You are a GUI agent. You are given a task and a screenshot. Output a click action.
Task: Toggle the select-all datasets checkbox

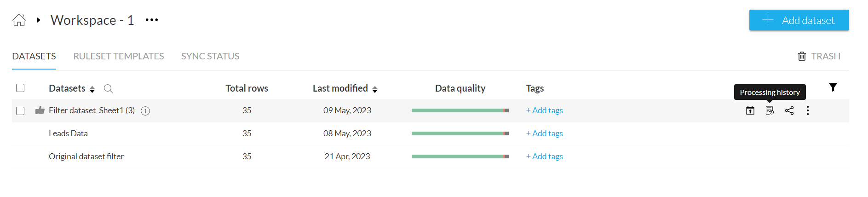point(20,88)
